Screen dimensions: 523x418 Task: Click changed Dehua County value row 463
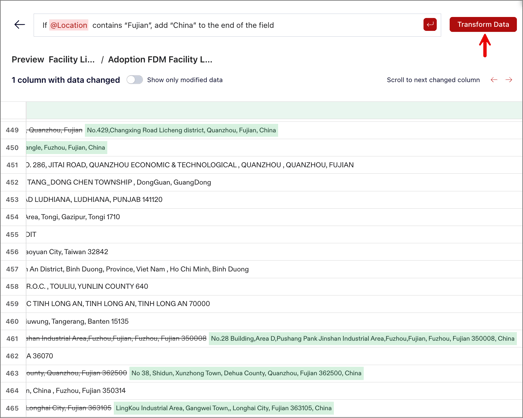pyautogui.click(x=246, y=373)
